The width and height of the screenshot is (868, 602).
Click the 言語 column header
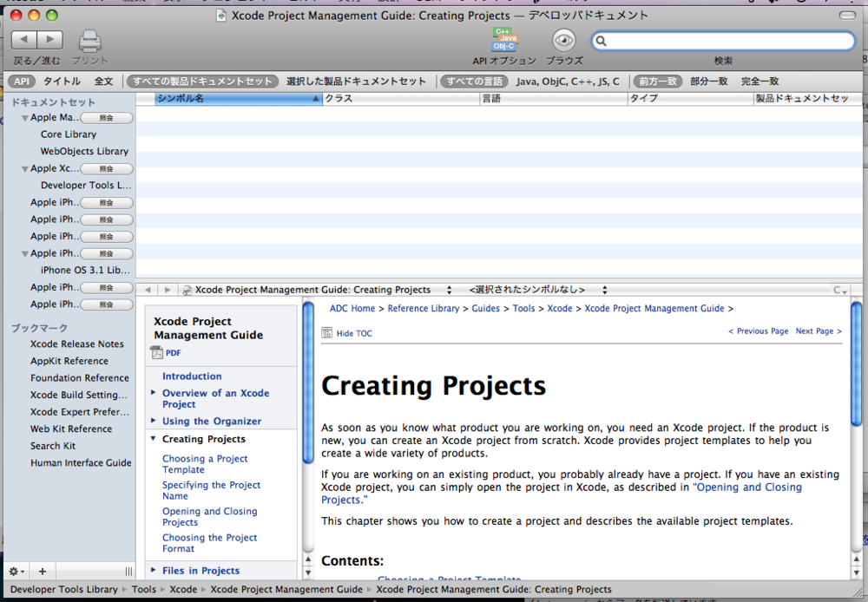point(553,99)
